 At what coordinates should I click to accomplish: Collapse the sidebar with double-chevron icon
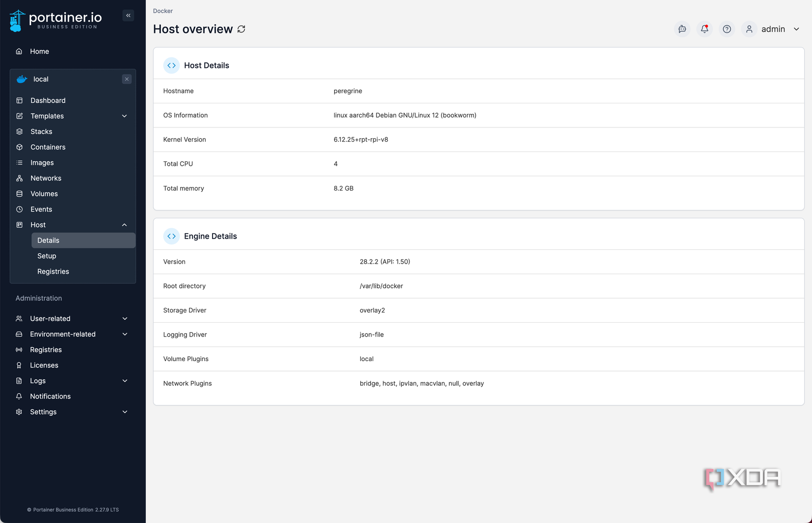[128, 15]
